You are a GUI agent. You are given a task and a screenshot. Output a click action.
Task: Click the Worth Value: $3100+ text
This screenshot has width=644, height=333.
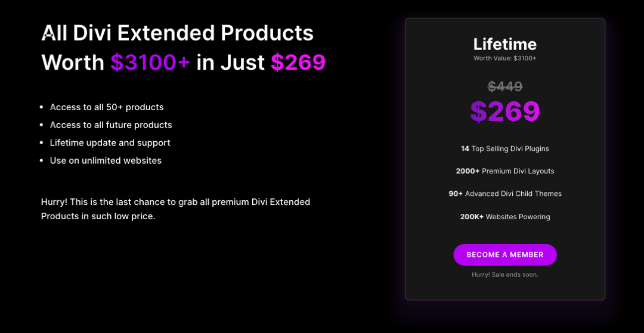coord(505,58)
